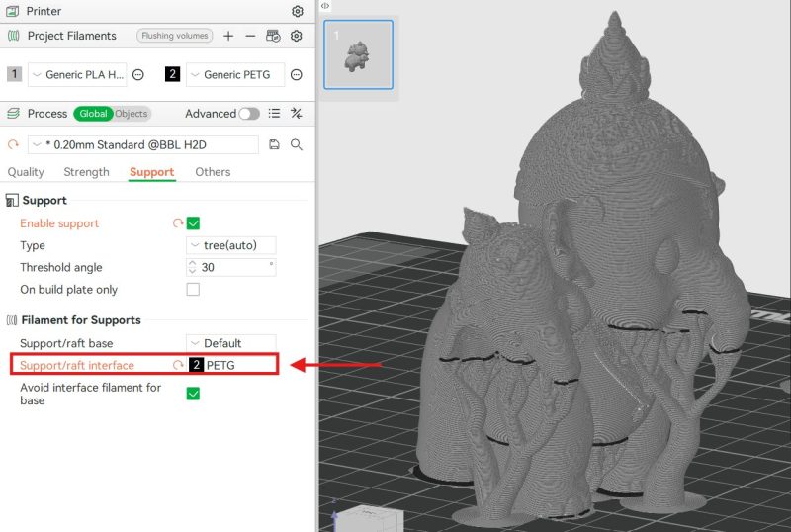Check On build plate only

tap(194, 290)
